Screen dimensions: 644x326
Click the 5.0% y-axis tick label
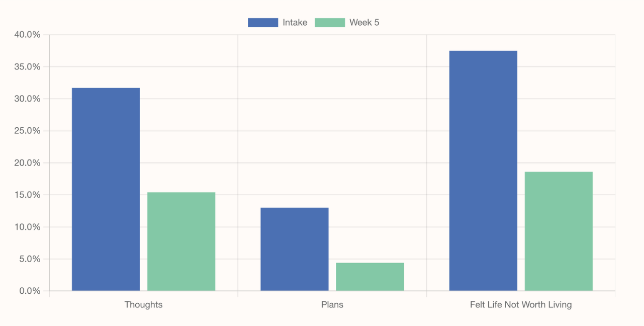tap(29, 259)
